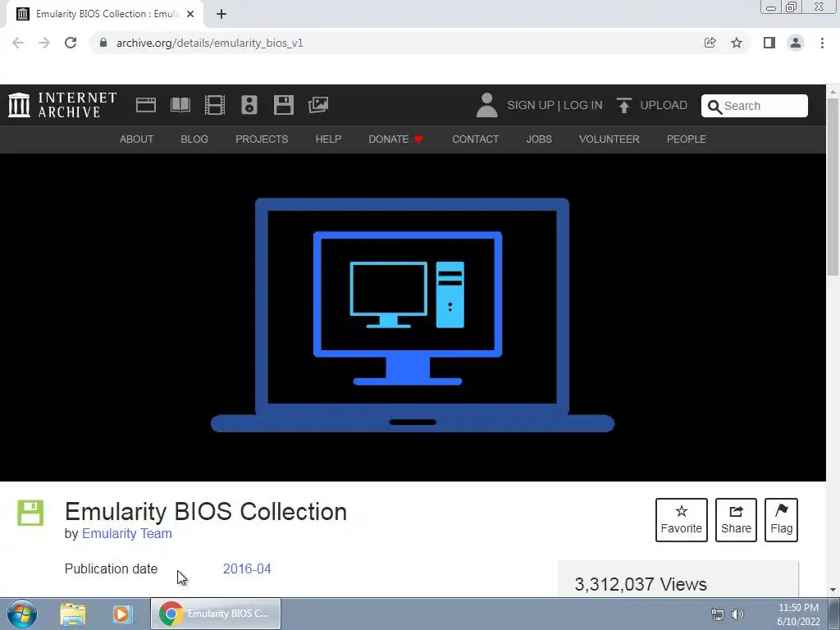840x630 pixels.
Task: Open the CONTACT menu item
Action: click(475, 139)
